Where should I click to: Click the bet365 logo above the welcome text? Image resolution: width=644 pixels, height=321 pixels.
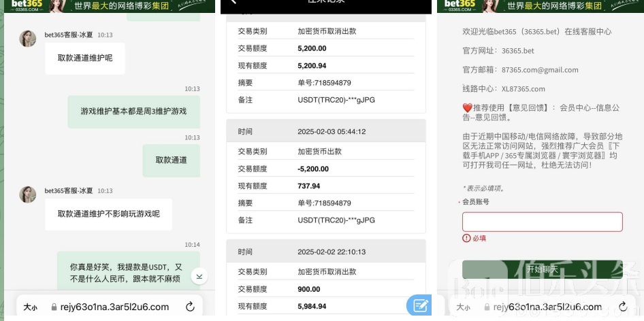[x=460, y=5]
